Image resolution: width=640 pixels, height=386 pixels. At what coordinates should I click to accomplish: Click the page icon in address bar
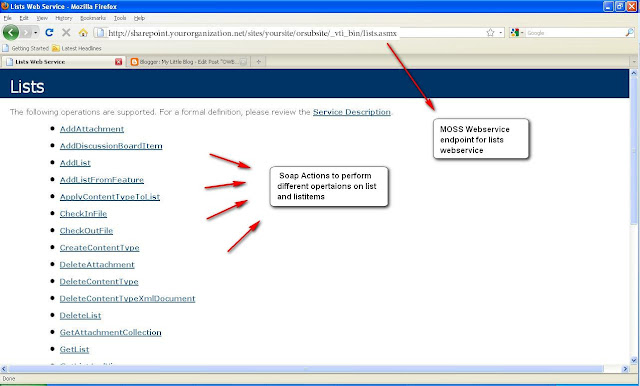pyautogui.click(x=100, y=33)
